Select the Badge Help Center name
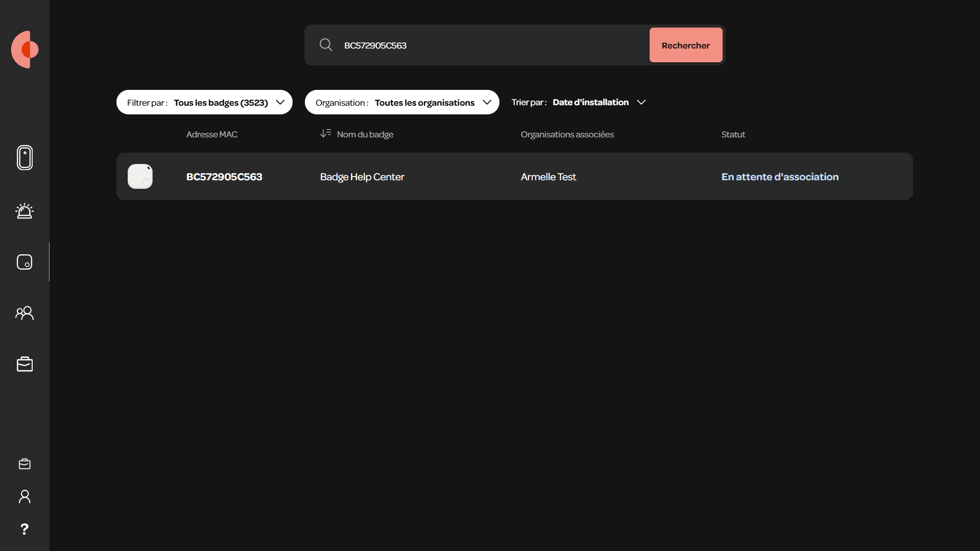The width and height of the screenshot is (980, 551). (362, 177)
